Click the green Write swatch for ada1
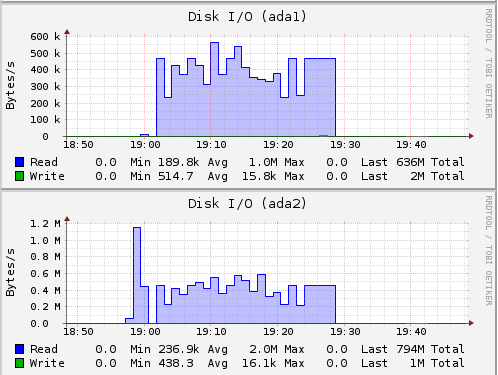 coord(19,176)
